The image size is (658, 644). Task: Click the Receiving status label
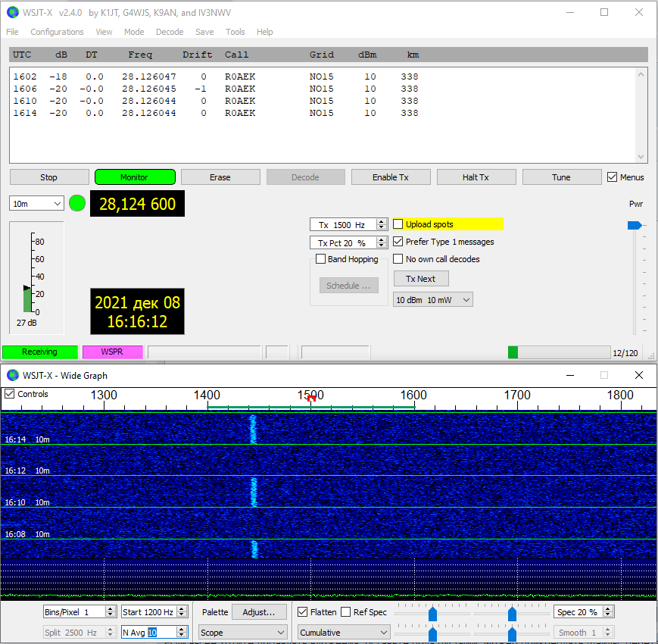pos(40,352)
